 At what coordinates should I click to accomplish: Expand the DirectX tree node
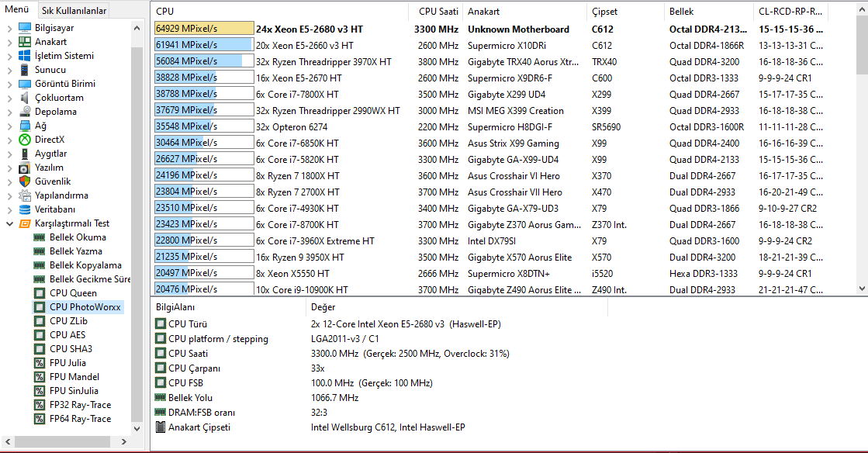click(9, 140)
